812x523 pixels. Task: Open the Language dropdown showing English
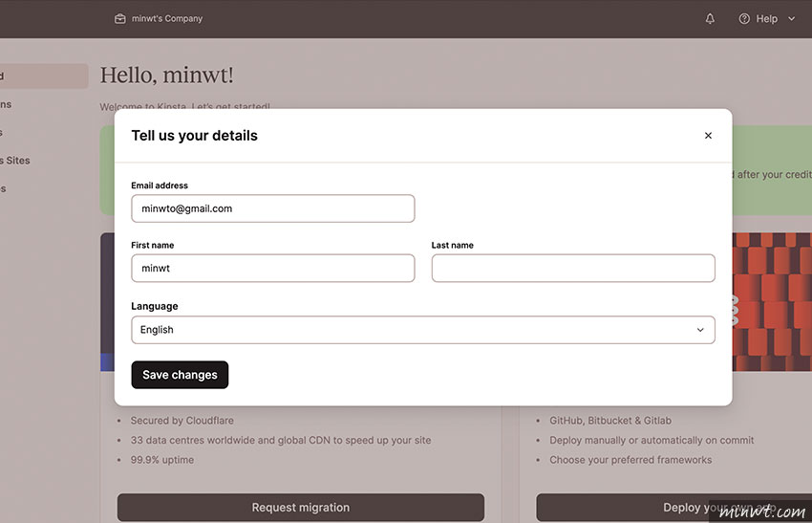(423, 330)
